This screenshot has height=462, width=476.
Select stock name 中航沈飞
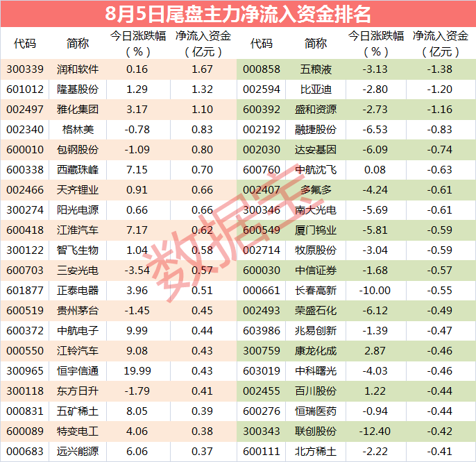(316, 170)
